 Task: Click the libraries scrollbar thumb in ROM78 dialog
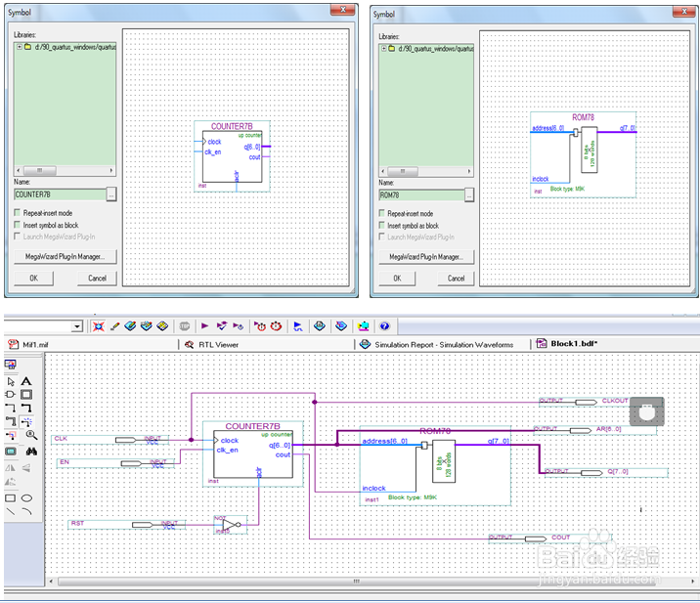[403, 171]
